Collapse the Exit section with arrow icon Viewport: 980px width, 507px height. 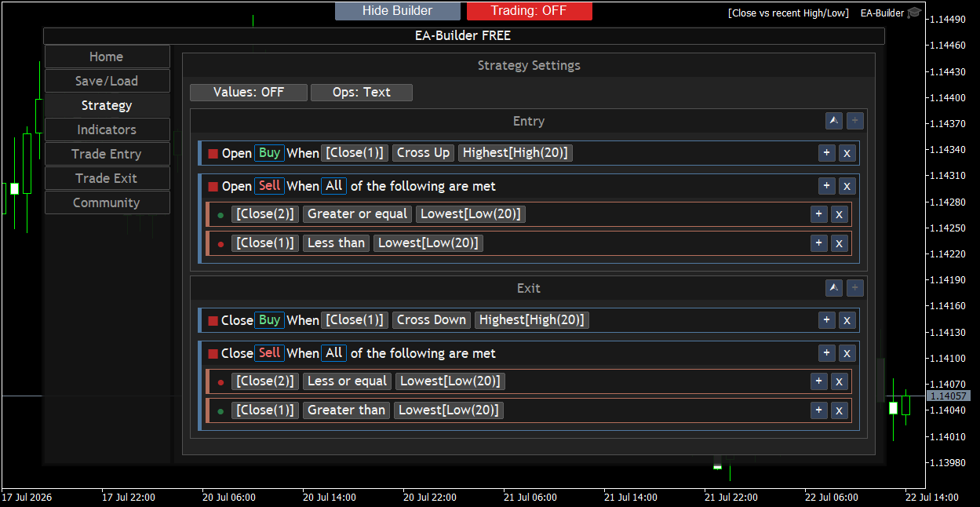coord(834,288)
